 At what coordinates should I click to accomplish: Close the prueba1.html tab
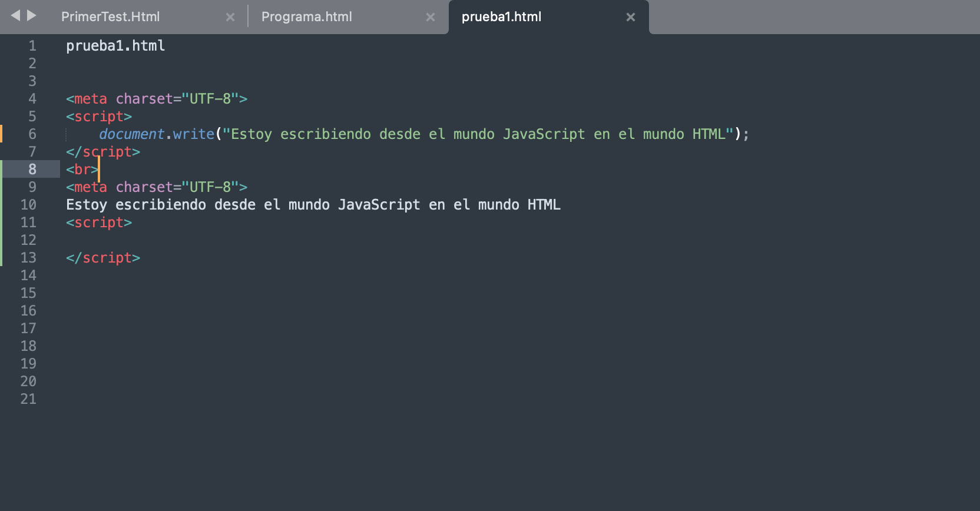(631, 18)
